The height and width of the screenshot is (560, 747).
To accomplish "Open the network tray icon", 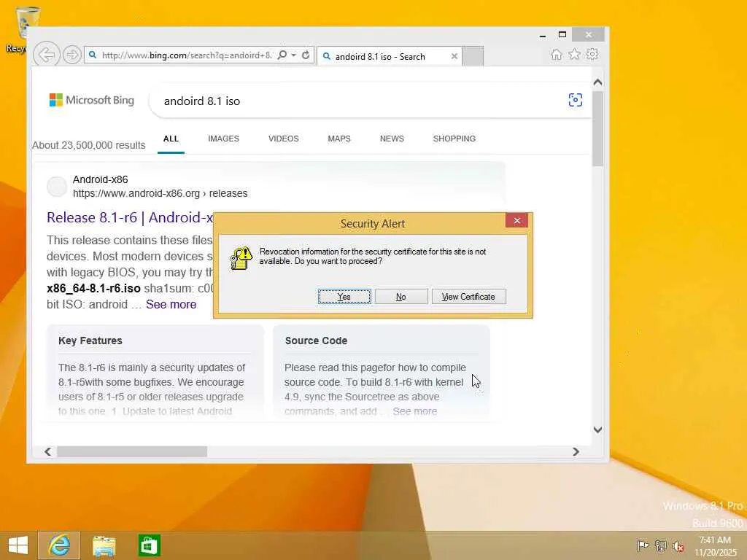I will click(660, 545).
